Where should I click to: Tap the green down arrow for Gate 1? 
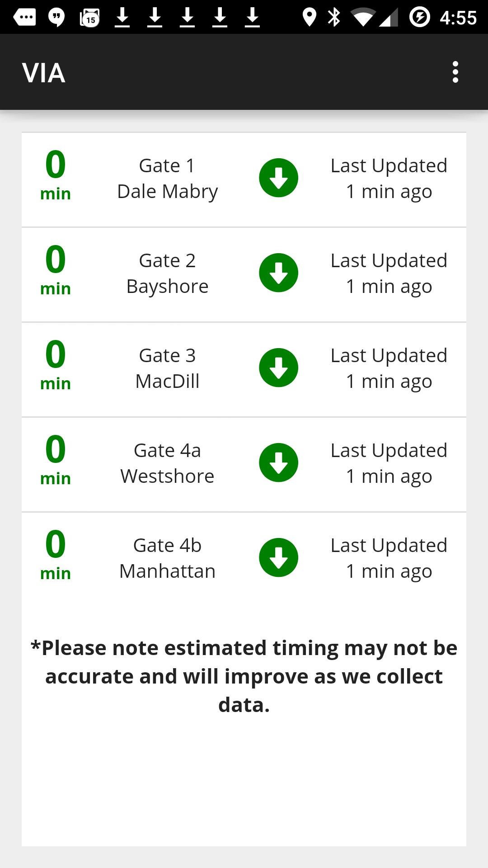278,178
